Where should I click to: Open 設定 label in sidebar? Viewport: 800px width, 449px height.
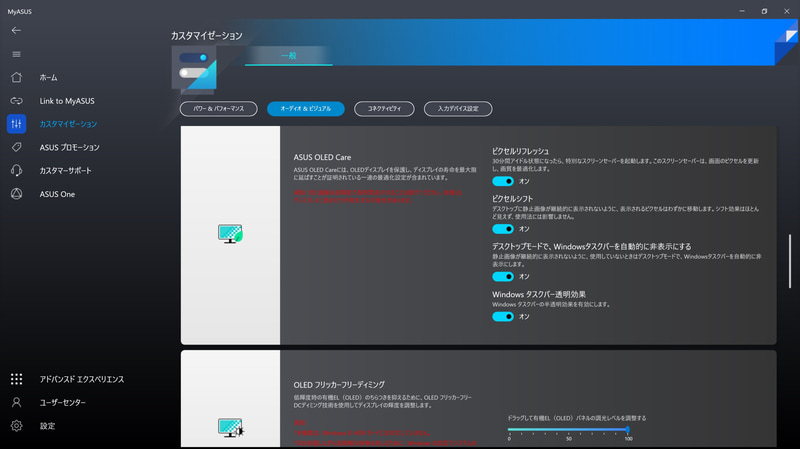47,426
